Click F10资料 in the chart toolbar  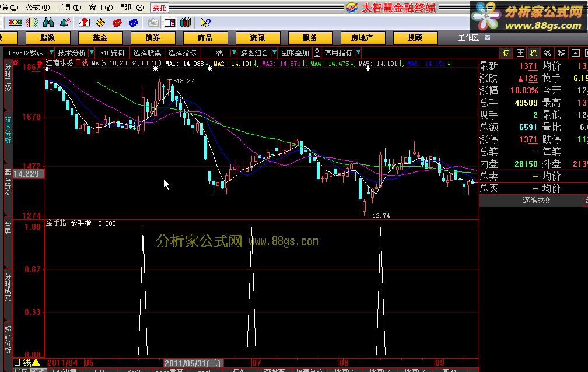point(112,53)
